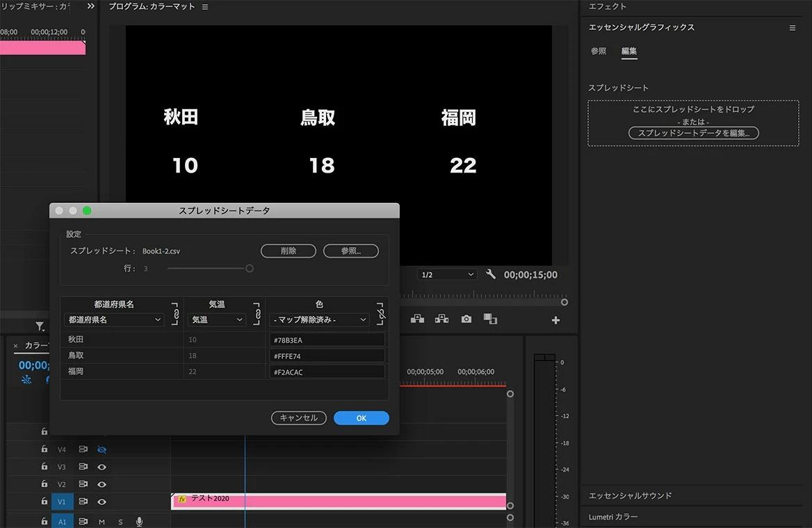The height and width of the screenshot is (528, 812).
Task: Open the エフェクト panel
Action: click(608, 6)
